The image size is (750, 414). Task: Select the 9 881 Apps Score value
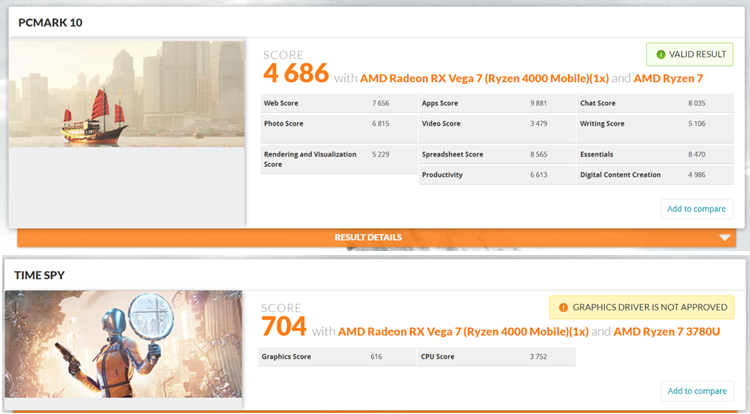coord(538,103)
